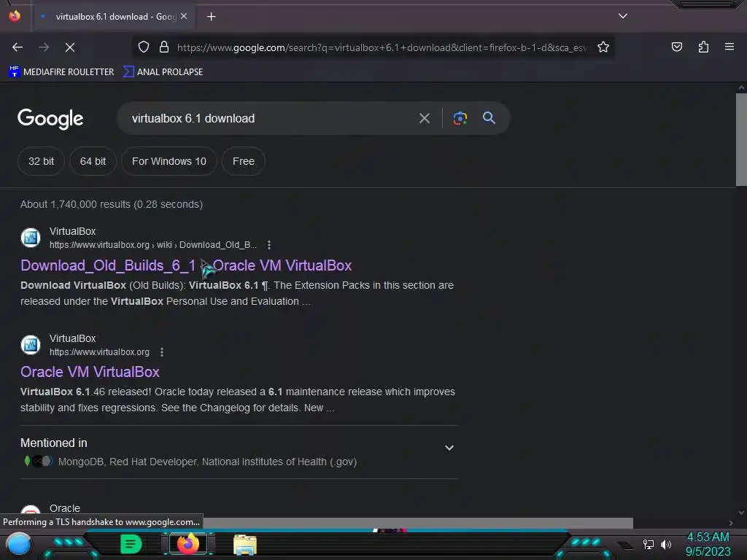Image resolution: width=747 pixels, height=560 pixels.
Task: Open more options for virtualbox.org result
Action: pos(162,352)
